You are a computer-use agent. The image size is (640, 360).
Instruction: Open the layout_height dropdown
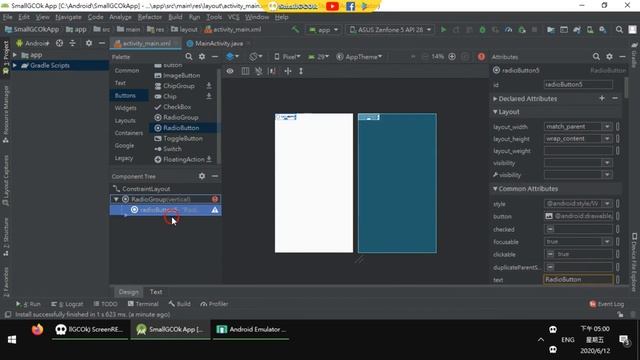point(607,139)
